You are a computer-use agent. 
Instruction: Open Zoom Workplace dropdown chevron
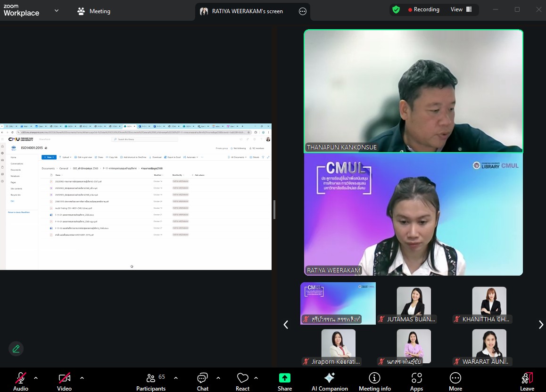point(57,10)
